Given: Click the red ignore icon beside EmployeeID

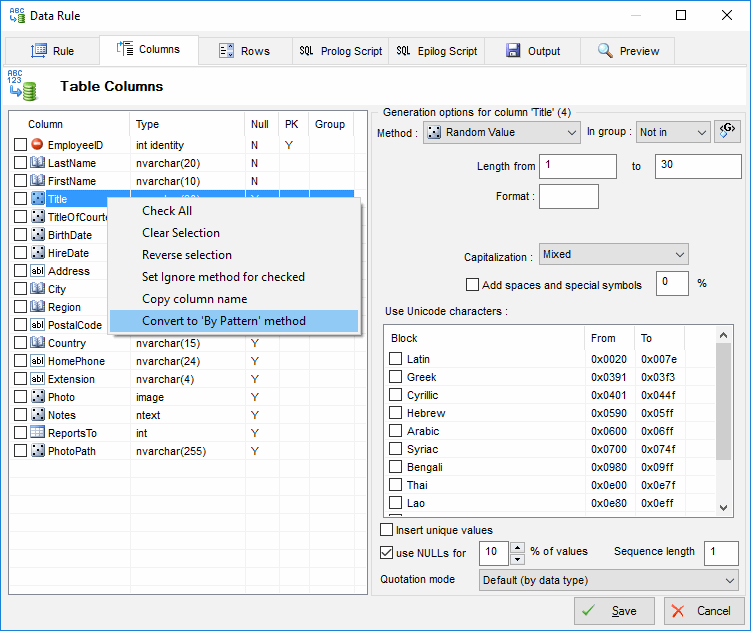Looking at the screenshot, I should click(x=37, y=144).
